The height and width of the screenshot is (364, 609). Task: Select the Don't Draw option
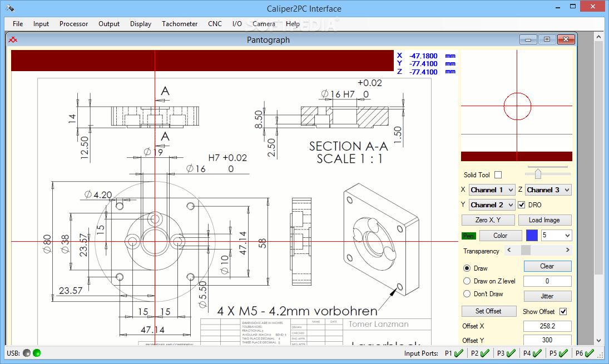[467, 294]
